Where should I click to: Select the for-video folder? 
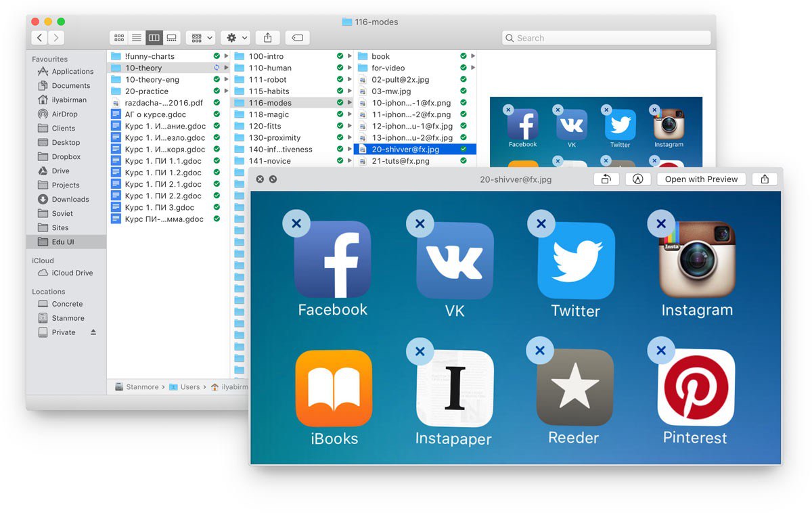click(x=415, y=68)
